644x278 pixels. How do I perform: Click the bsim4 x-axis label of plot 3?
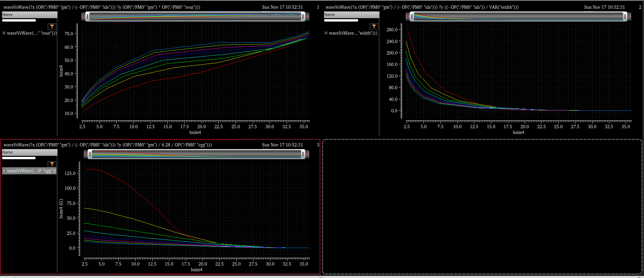point(197,270)
